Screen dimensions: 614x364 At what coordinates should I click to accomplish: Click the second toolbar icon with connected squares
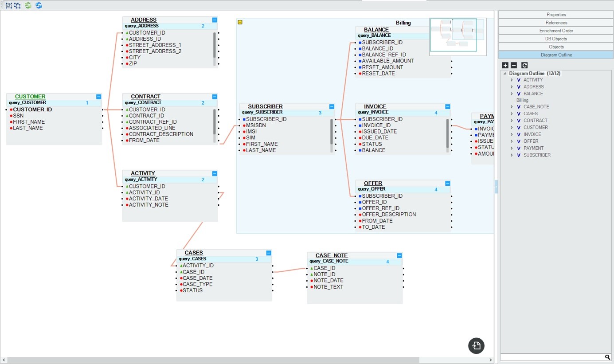click(x=17, y=5)
